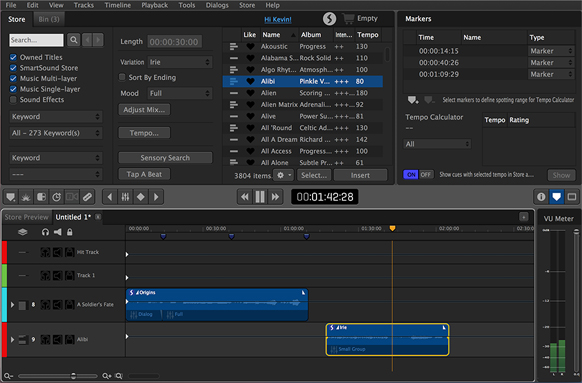582x383 pixels.
Task: Click the timeline zoom slider handle
Action: (x=73, y=376)
